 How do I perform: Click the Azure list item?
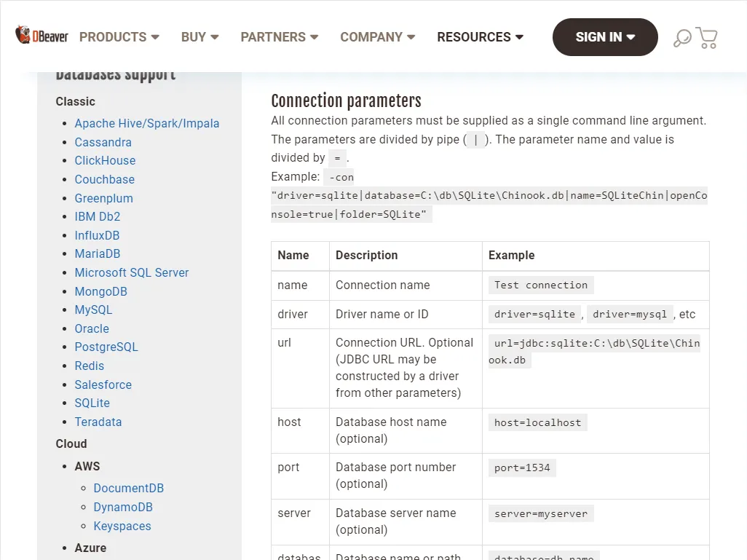pos(90,548)
